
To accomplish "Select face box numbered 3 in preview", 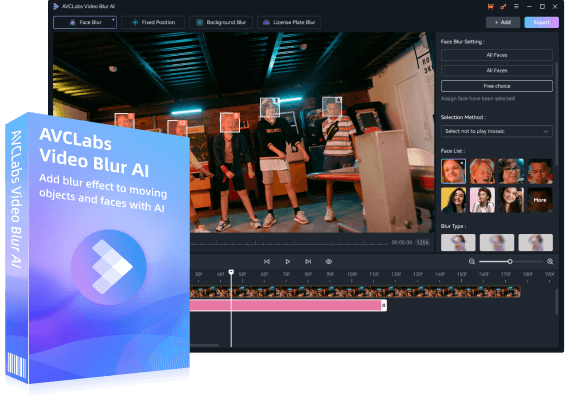I will click(x=270, y=107).
